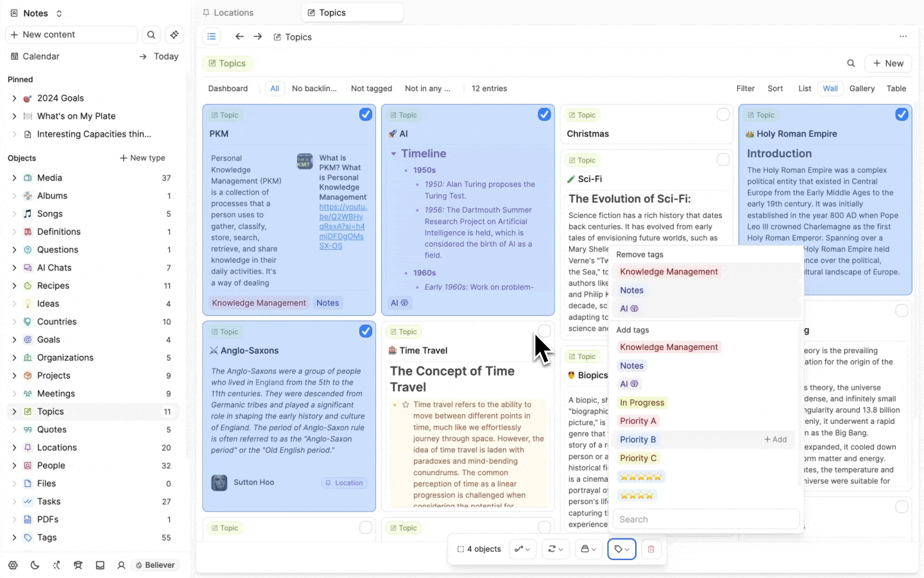The image size is (924, 578).
Task: Deselect the Holy Roman Empire card
Action: tap(902, 115)
